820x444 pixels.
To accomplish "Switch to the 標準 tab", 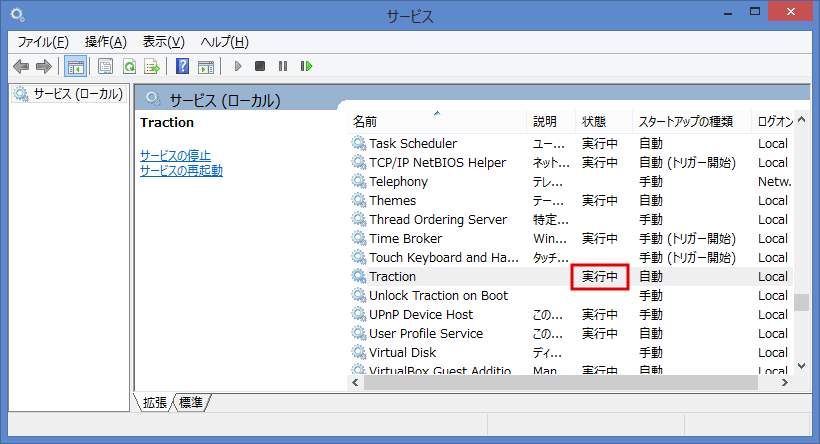I will pos(192,403).
